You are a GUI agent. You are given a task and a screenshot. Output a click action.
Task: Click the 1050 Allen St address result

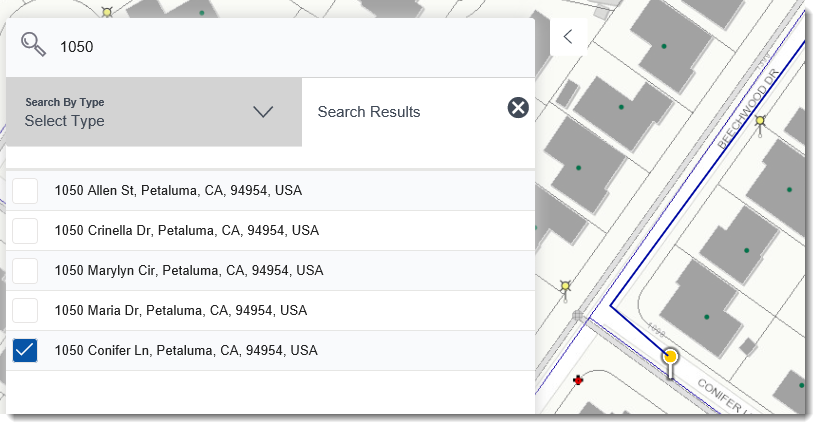tap(178, 191)
